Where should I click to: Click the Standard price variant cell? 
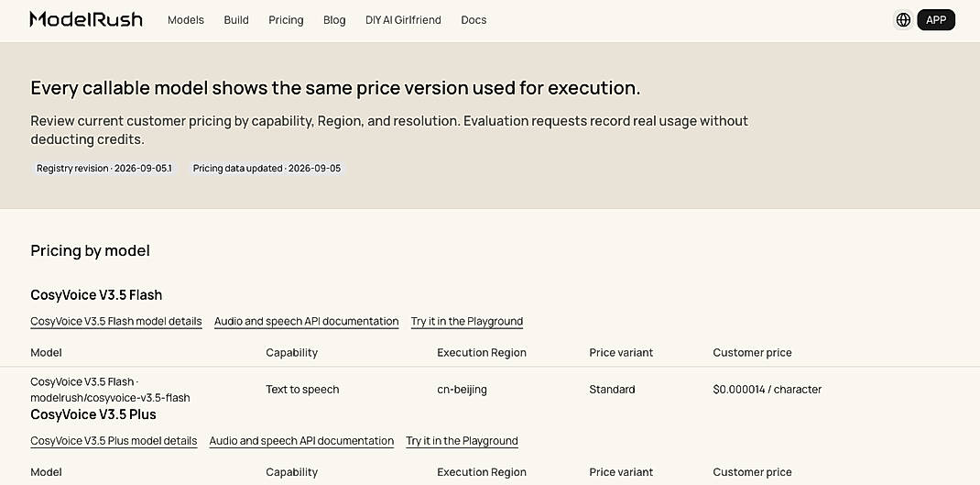click(612, 390)
